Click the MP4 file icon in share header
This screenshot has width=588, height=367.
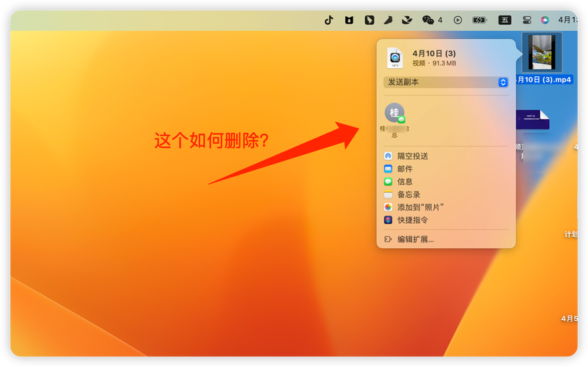(x=395, y=58)
